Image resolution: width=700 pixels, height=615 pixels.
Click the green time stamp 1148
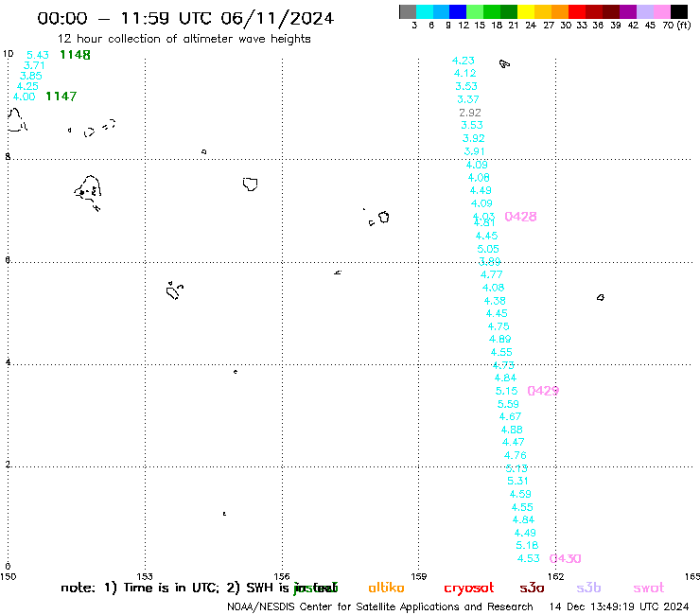75,55
